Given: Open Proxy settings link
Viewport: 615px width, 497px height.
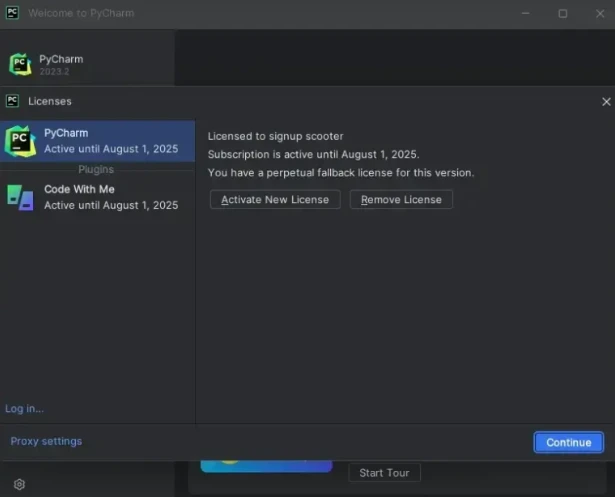Looking at the screenshot, I should (46, 441).
